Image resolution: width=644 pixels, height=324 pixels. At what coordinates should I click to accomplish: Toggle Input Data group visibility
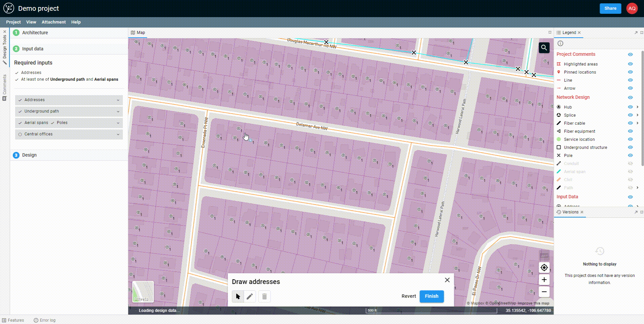click(630, 197)
